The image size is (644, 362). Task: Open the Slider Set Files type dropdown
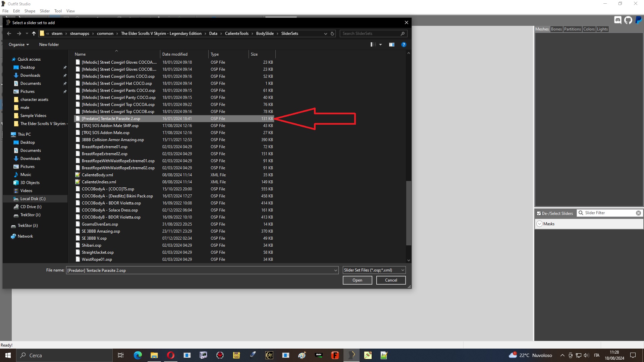point(374,270)
